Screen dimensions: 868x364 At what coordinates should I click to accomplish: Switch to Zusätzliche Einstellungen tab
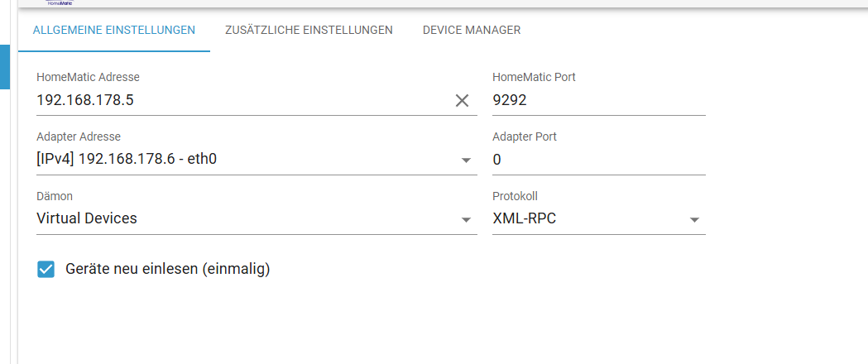(309, 30)
